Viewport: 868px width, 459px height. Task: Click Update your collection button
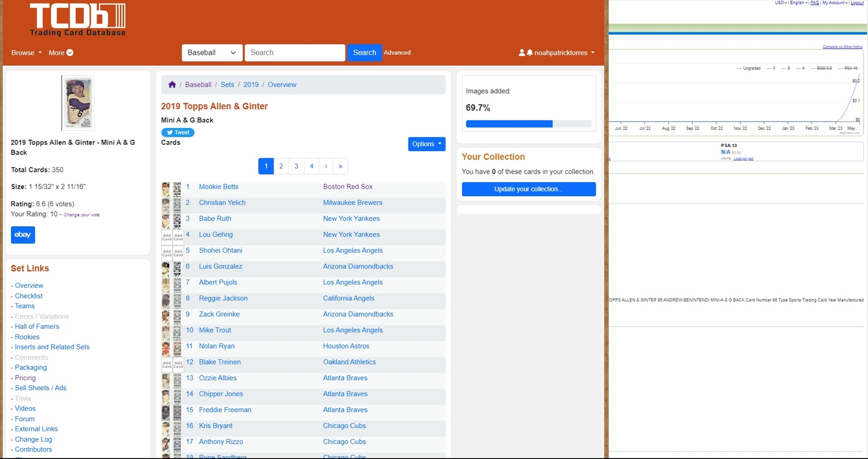click(528, 189)
